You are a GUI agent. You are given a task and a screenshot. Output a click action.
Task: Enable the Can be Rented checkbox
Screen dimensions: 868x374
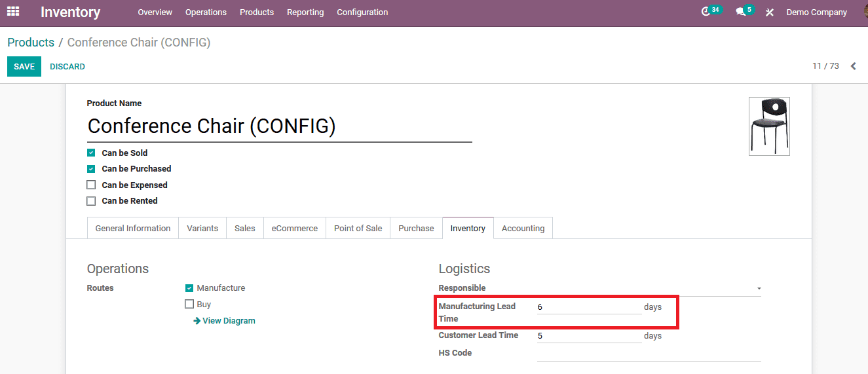click(91, 201)
